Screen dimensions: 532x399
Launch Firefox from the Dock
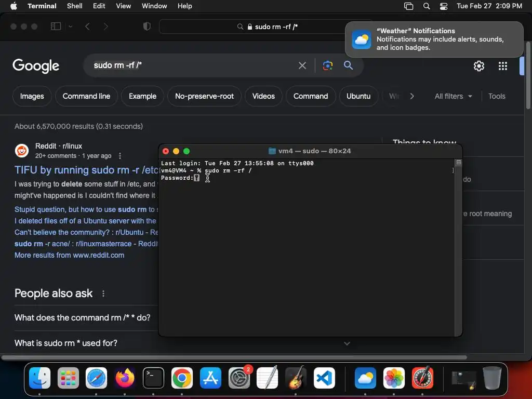tap(125, 378)
